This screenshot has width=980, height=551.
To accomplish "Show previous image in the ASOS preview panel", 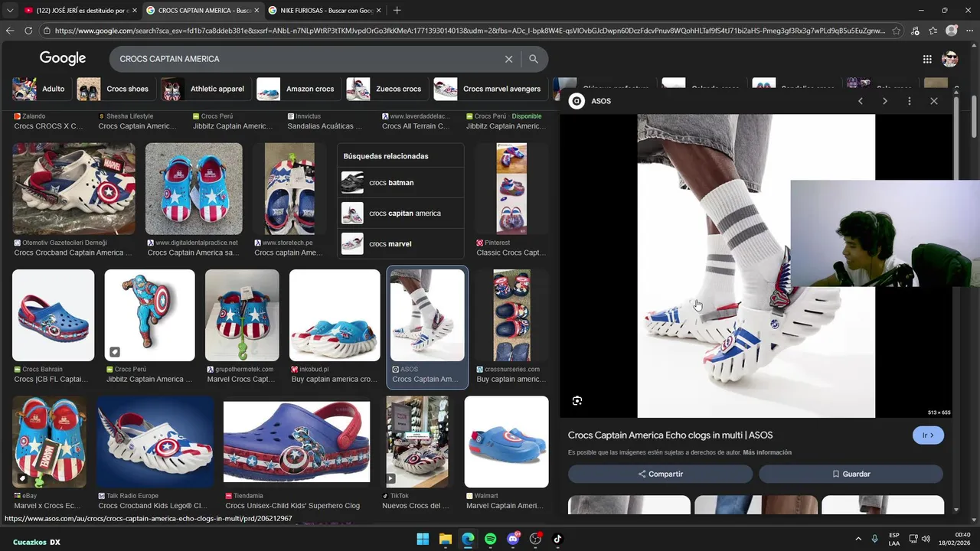I will 861,101.
